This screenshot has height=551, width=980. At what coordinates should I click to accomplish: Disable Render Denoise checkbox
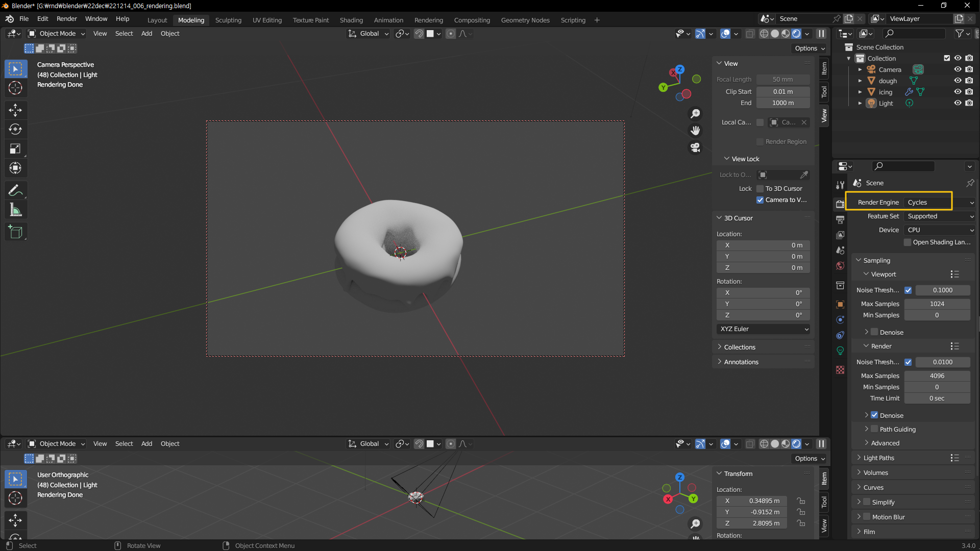(874, 415)
